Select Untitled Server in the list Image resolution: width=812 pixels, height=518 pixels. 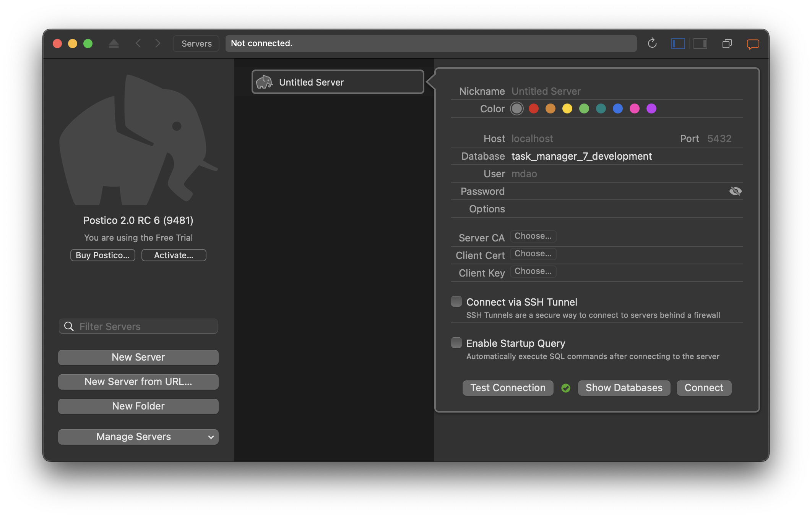pos(338,82)
